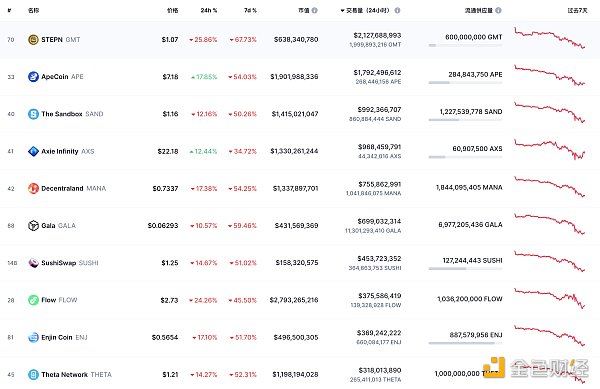Open the ApeCoin 7-day price chart

pyautogui.click(x=549, y=76)
